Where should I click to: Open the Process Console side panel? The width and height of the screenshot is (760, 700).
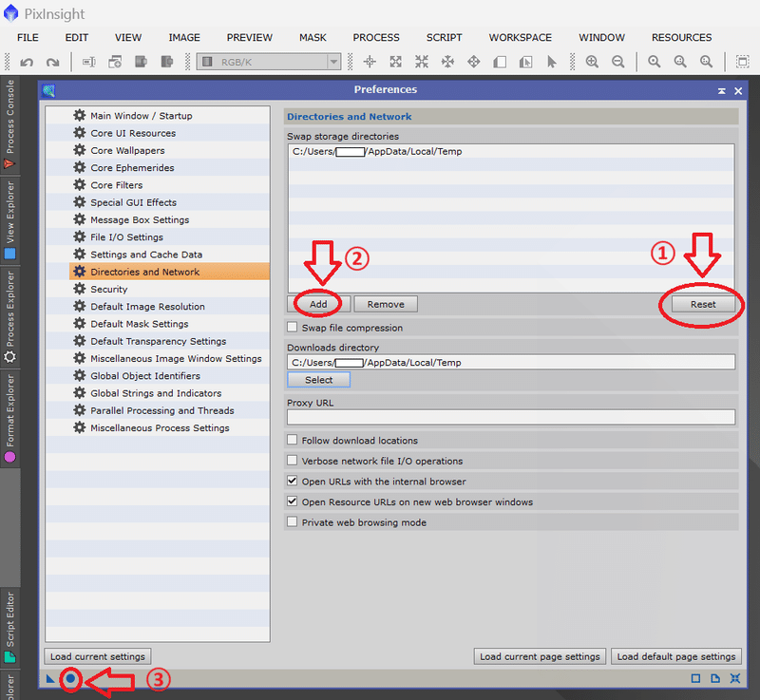(x=9, y=123)
